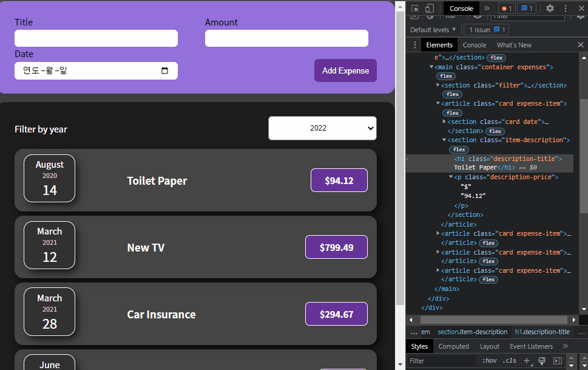This screenshot has width=588, height=370.
Task: Click the page vertical scrollbar down arrow
Action: [x=400, y=365]
